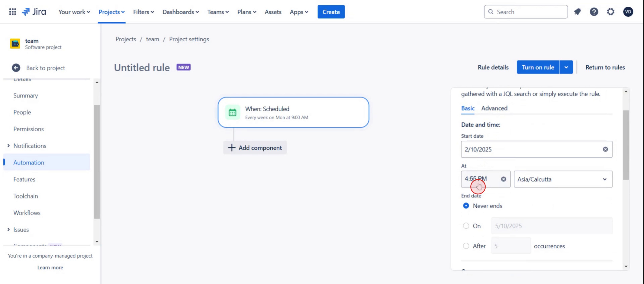Viewport: 644px width, 284px height.
Task: Open the app switcher grid icon
Action: pyautogui.click(x=12, y=12)
